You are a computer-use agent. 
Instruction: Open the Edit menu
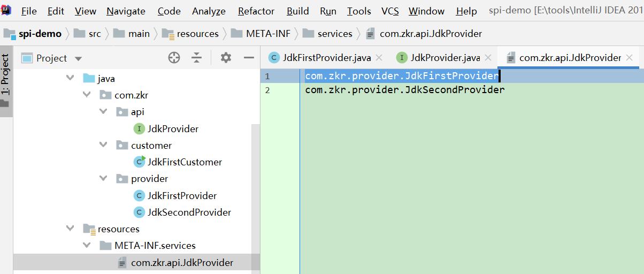[x=56, y=11]
